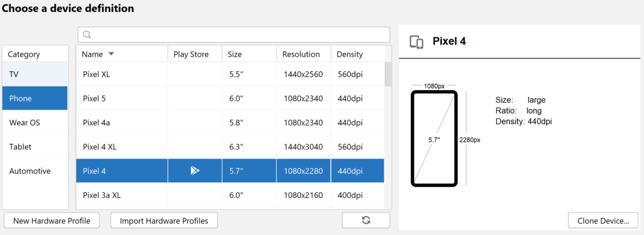Image resolution: width=644 pixels, height=235 pixels.
Task: Click the device list vertical scrollbar
Action: tap(387, 74)
